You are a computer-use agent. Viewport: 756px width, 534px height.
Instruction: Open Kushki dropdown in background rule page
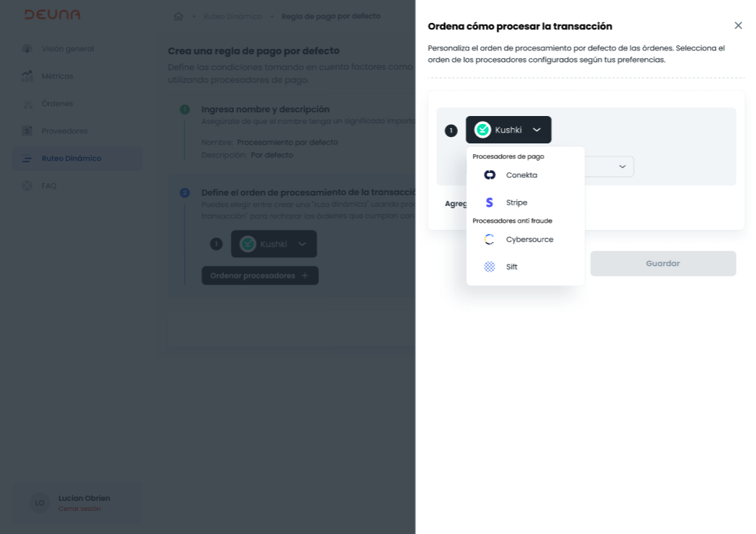[274, 244]
